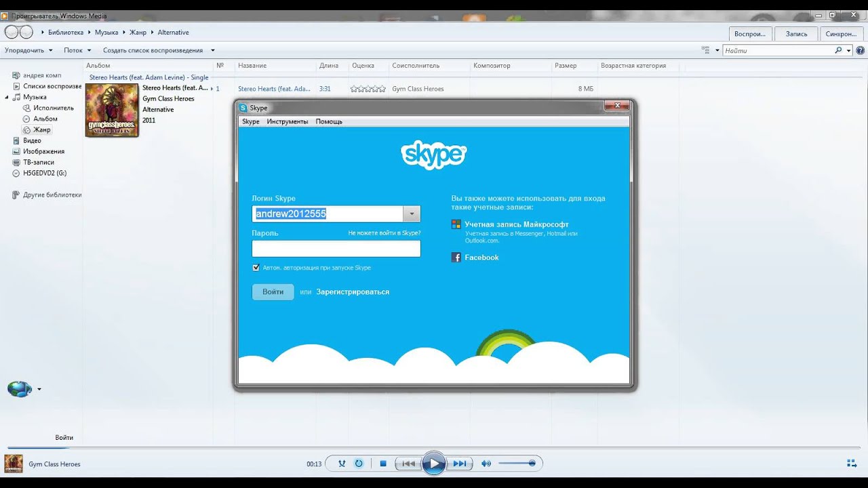Image resolution: width=868 pixels, height=488 pixels.
Task: Click the Зарегистрироваться link
Action: [x=353, y=292]
